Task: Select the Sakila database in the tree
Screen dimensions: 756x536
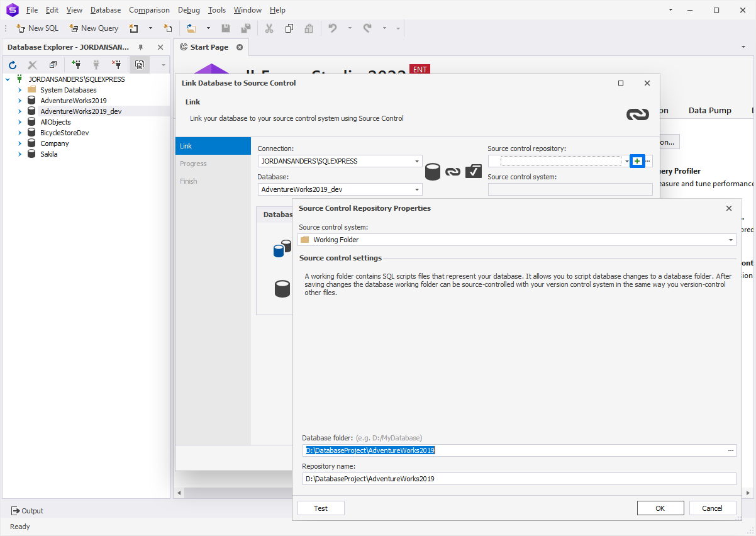Action: [49, 154]
